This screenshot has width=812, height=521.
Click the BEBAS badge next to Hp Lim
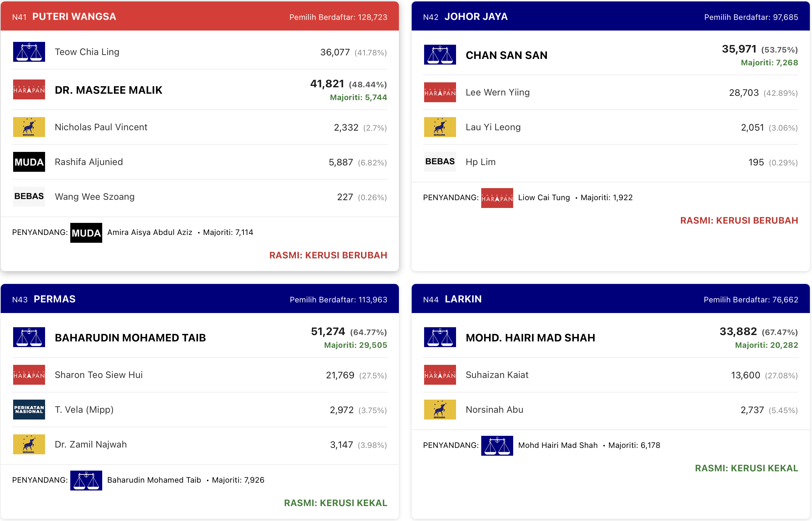click(x=440, y=162)
